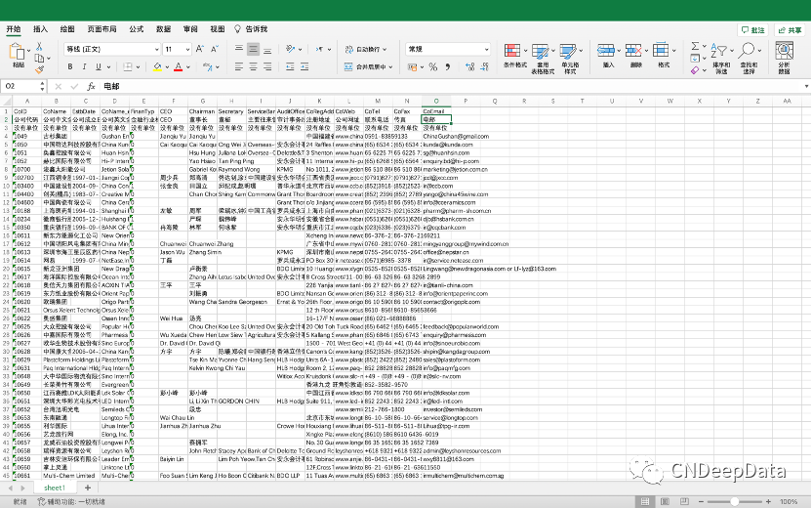Screen dimensions: 812x508
Task: Click the insert function fx icon
Action: click(91, 87)
